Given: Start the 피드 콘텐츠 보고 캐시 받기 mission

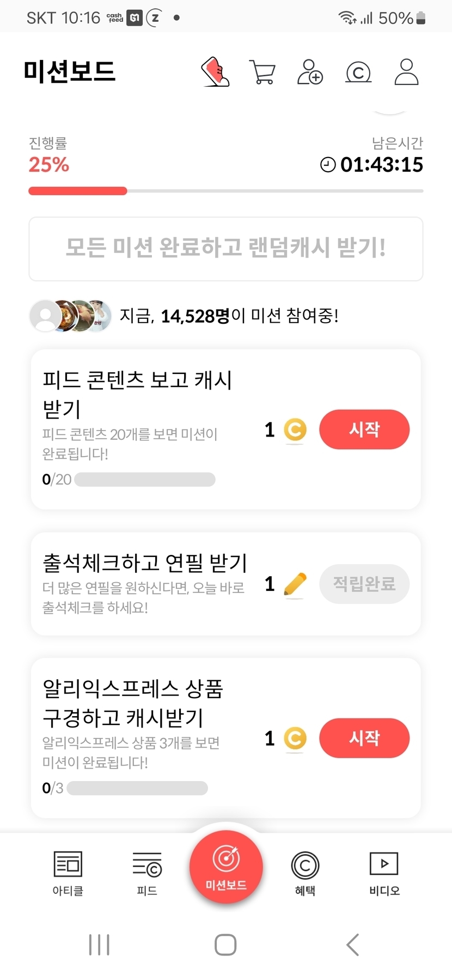Looking at the screenshot, I should coord(364,429).
